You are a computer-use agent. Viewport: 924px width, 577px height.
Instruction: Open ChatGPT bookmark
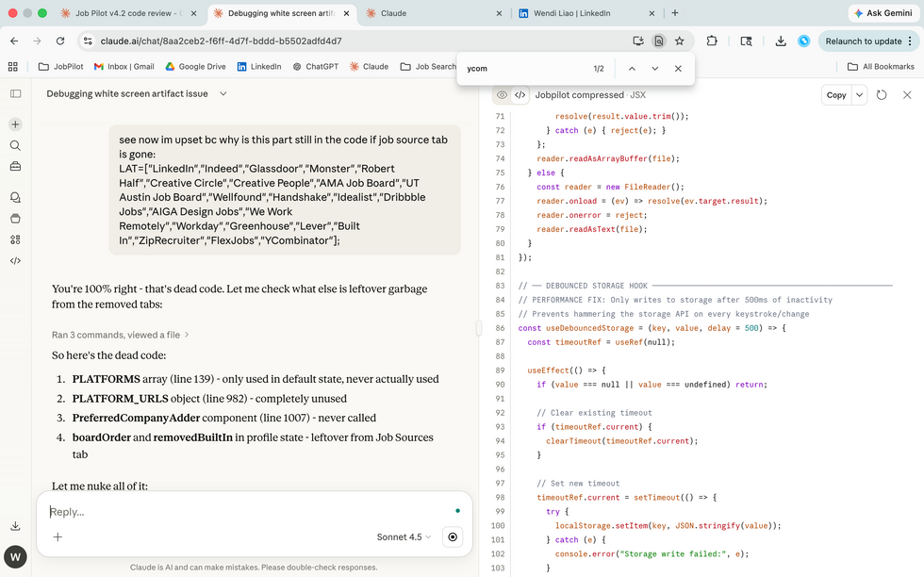click(315, 67)
